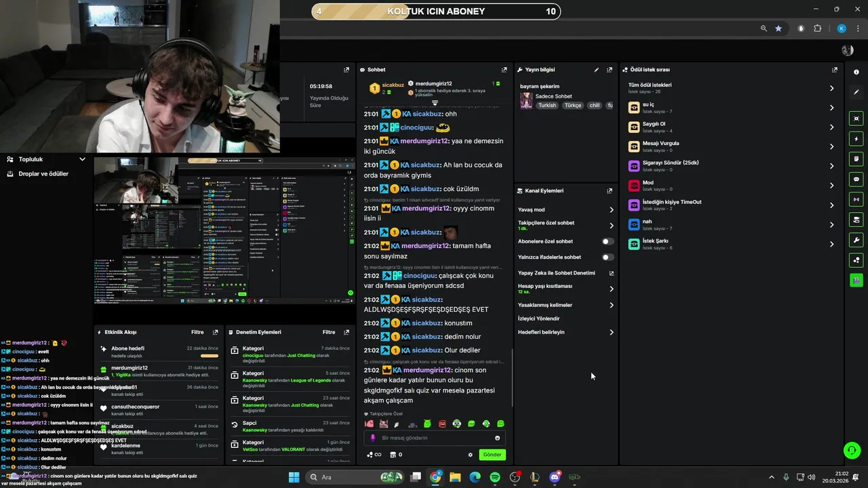
Task: Click the Gönder send button
Action: [492, 455]
